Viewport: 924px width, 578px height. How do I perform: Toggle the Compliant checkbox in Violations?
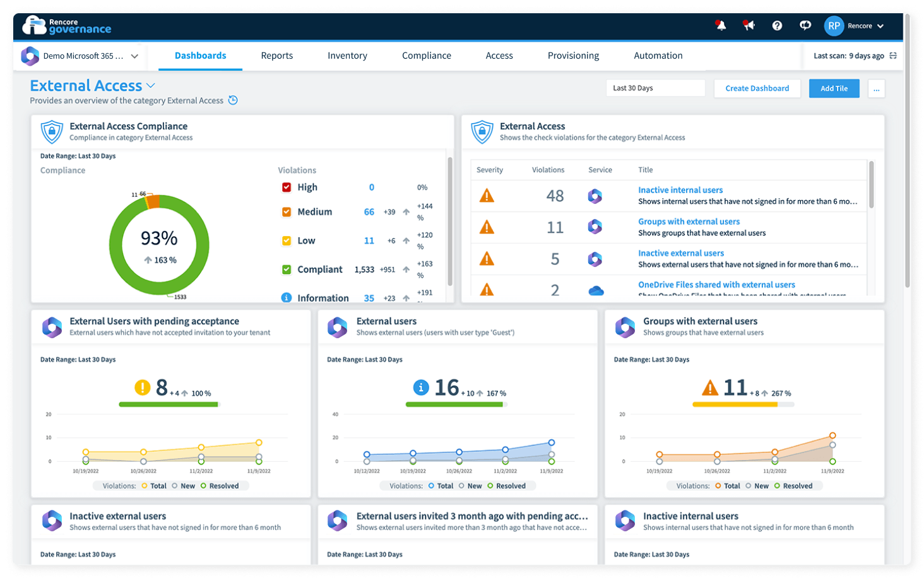[x=287, y=269]
